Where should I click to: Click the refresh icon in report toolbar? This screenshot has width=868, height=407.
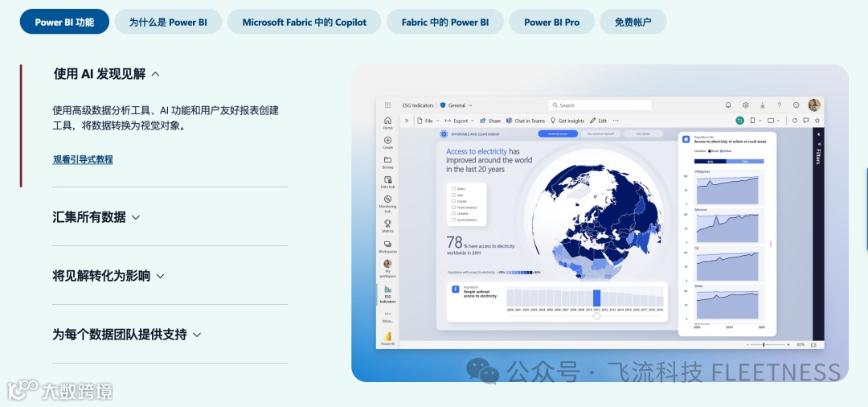pyautogui.click(x=795, y=120)
